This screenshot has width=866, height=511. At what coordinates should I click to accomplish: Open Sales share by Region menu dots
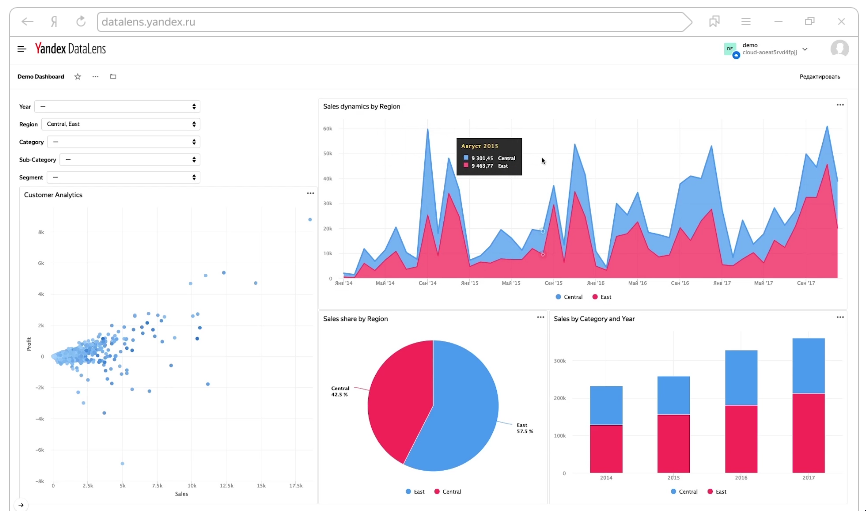[541, 318]
